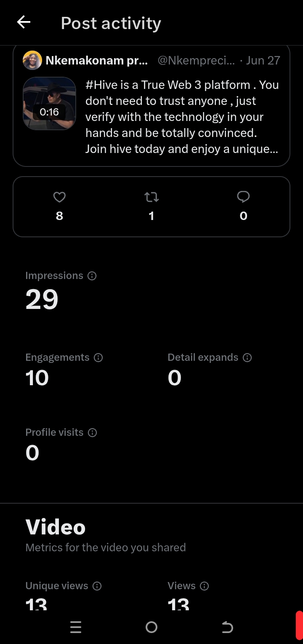The image size is (303, 644).
Task: Go back using the top-left arrow
Action: tap(24, 22)
